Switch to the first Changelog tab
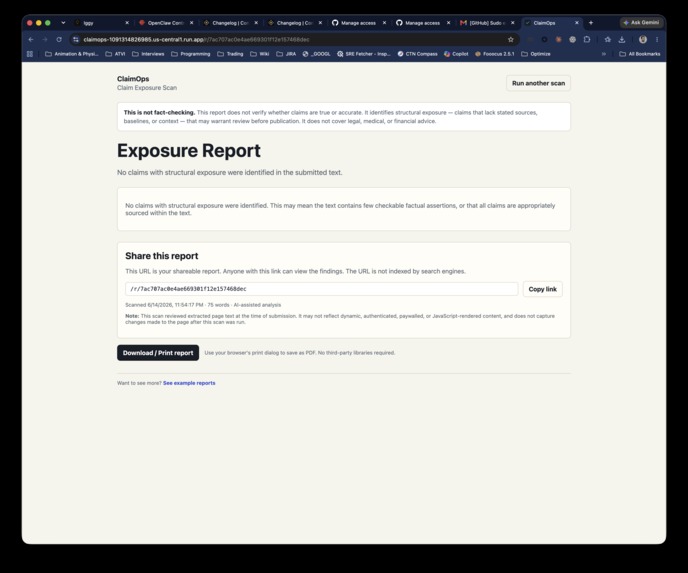The height and width of the screenshot is (573, 688). tap(230, 23)
